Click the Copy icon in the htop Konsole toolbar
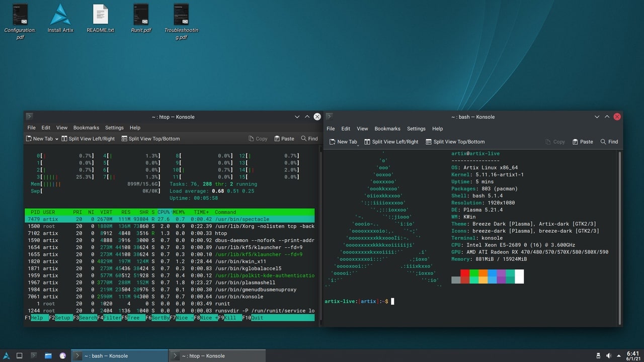Screen dimensions: 644x362 click(258, 139)
